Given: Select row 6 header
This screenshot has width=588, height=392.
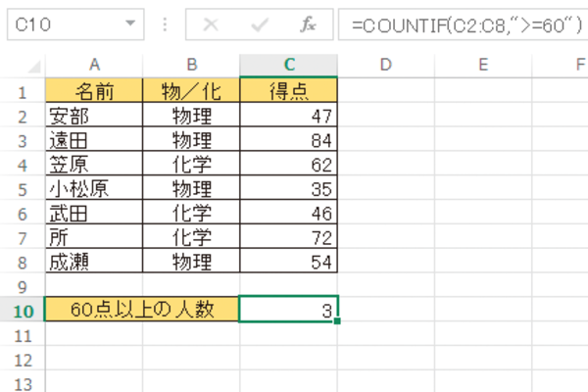Looking at the screenshot, I should (23, 213).
